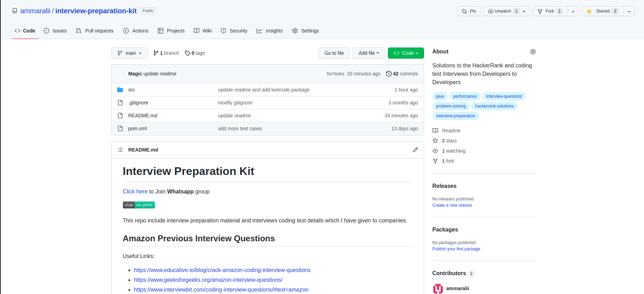Screen dimensions: 644x294
Task: Click the fork icon next to 1 fork
Action: coord(435,161)
